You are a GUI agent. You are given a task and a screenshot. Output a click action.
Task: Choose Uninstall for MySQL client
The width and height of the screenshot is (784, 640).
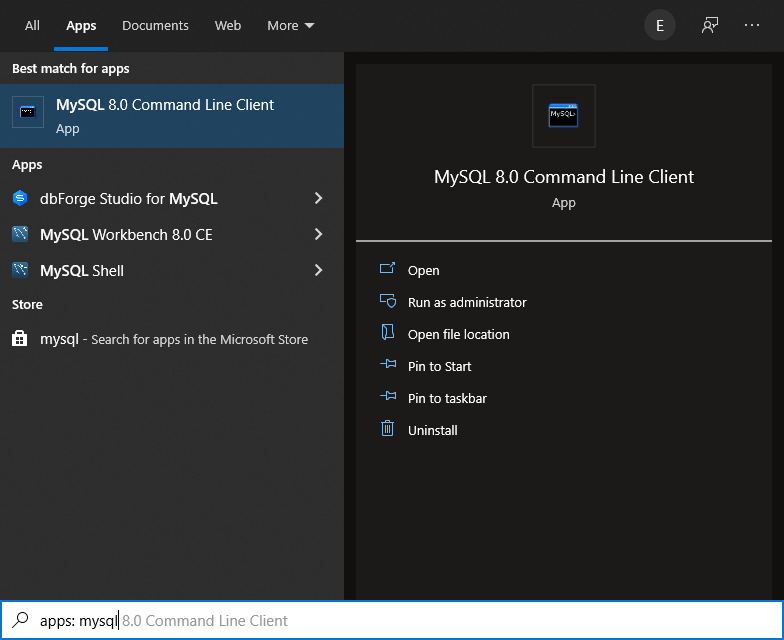click(432, 430)
